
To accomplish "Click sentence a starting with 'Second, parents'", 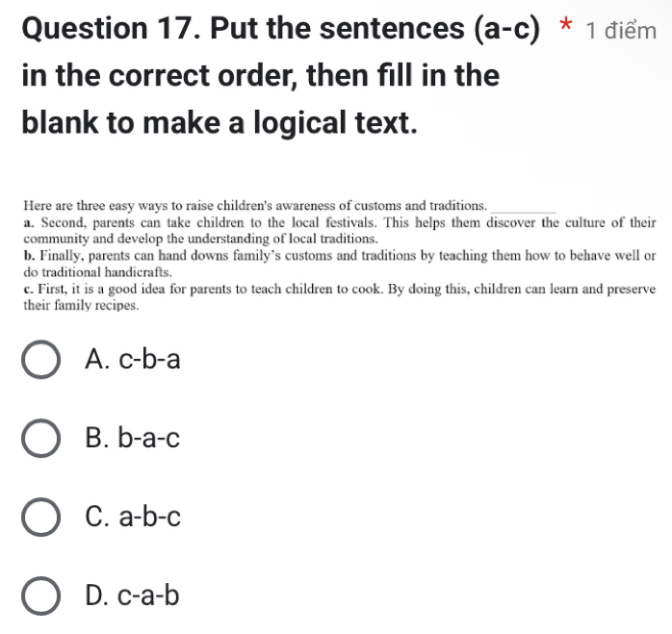I will point(340,231).
